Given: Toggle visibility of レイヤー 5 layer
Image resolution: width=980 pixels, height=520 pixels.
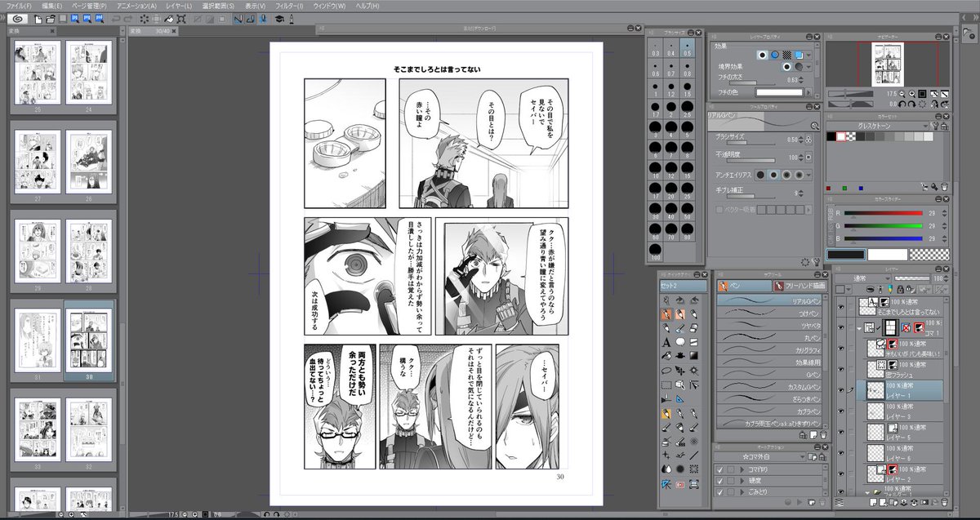Looking at the screenshot, I should pyautogui.click(x=841, y=432).
